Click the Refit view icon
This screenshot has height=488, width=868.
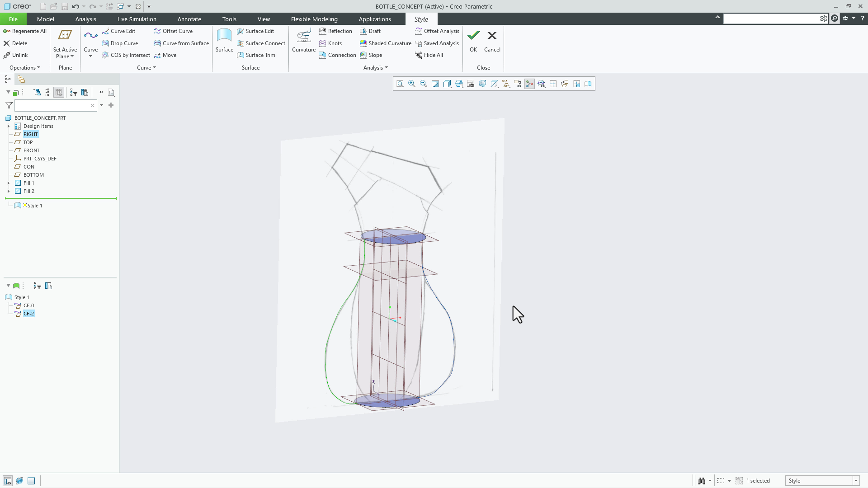point(400,84)
